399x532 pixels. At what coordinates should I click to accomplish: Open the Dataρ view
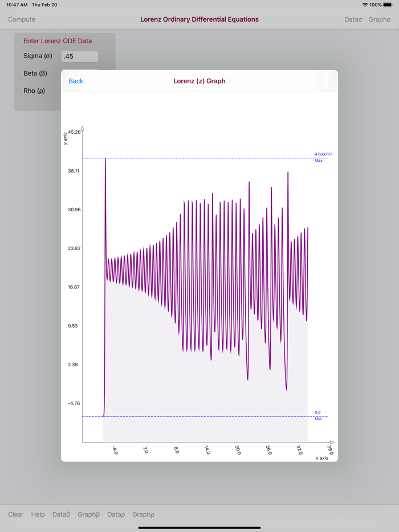116,514
